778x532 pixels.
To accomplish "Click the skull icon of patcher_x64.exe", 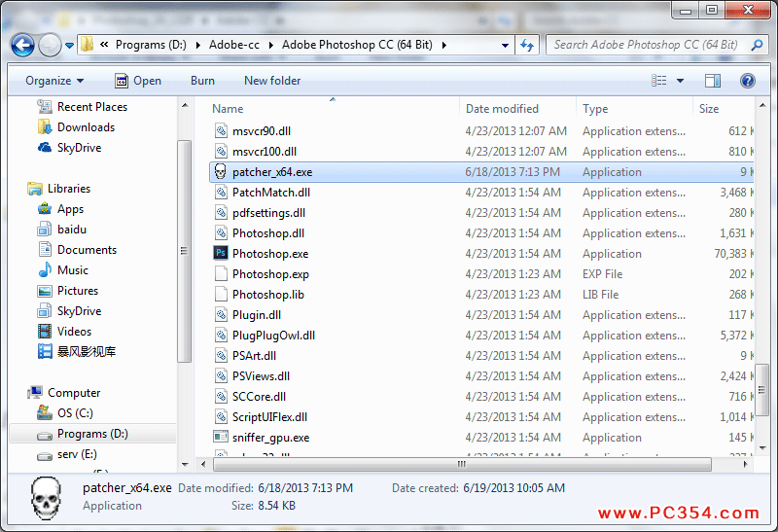I will pyautogui.click(x=220, y=172).
